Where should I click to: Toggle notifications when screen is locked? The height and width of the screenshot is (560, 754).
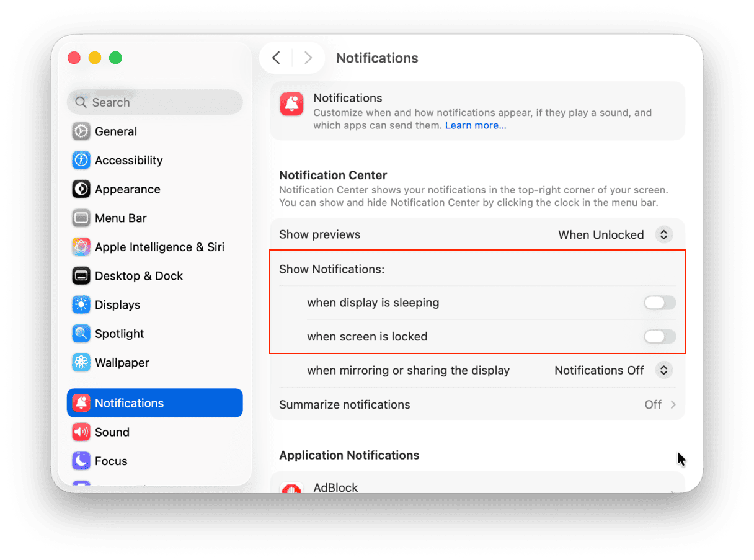click(x=659, y=337)
